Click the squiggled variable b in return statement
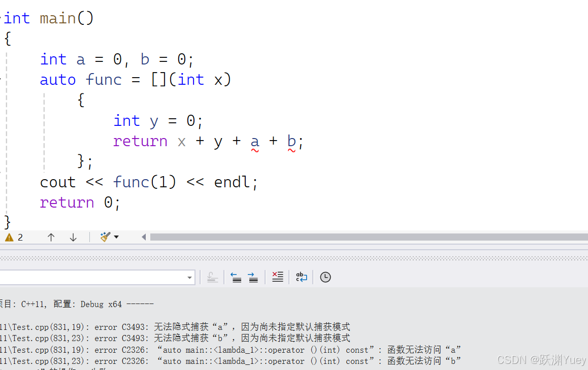The width and height of the screenshot is (588, 370). click(x=291, y=142)
